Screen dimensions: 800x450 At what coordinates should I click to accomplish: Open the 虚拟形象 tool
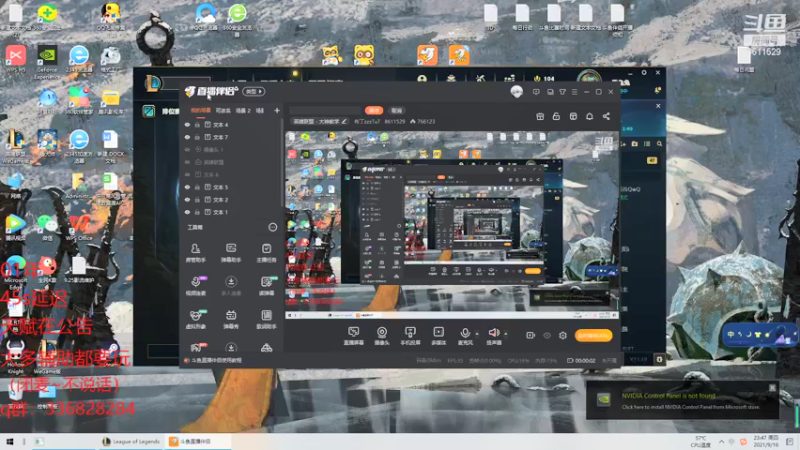click(x=195, y=319)
